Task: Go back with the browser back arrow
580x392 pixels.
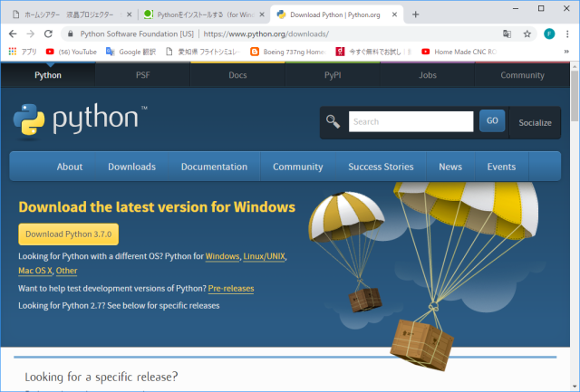Action: pyautogui.click(x=13, y=34)
